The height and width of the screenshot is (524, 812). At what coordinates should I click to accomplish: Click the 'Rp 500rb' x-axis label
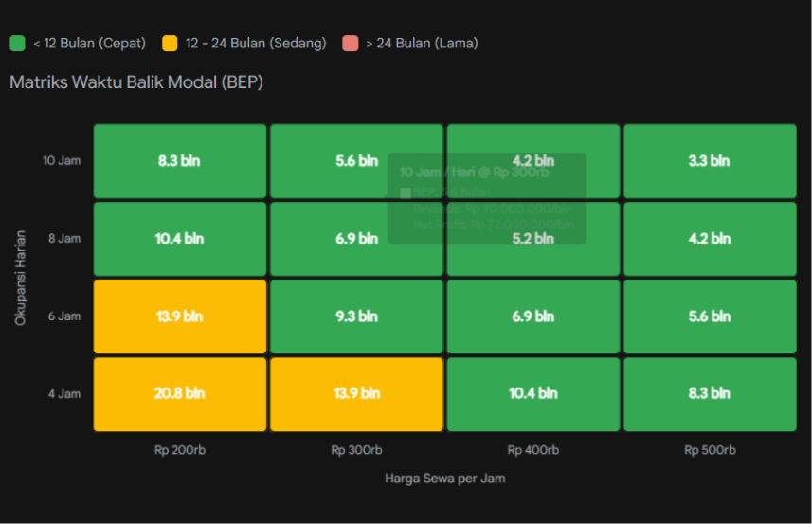pos(709,450)
